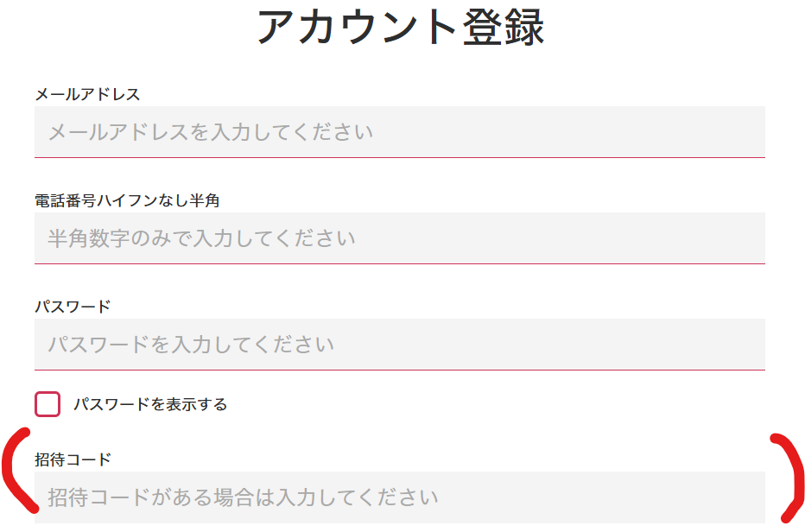Click placeholder 半角数字のみで入力してください

pos(201,238)
